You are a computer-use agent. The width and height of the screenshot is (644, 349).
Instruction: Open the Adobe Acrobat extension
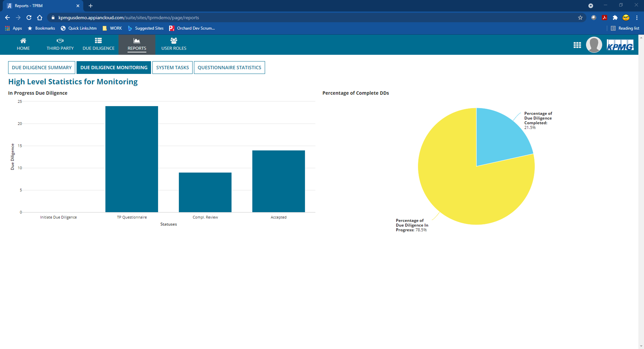604,17
